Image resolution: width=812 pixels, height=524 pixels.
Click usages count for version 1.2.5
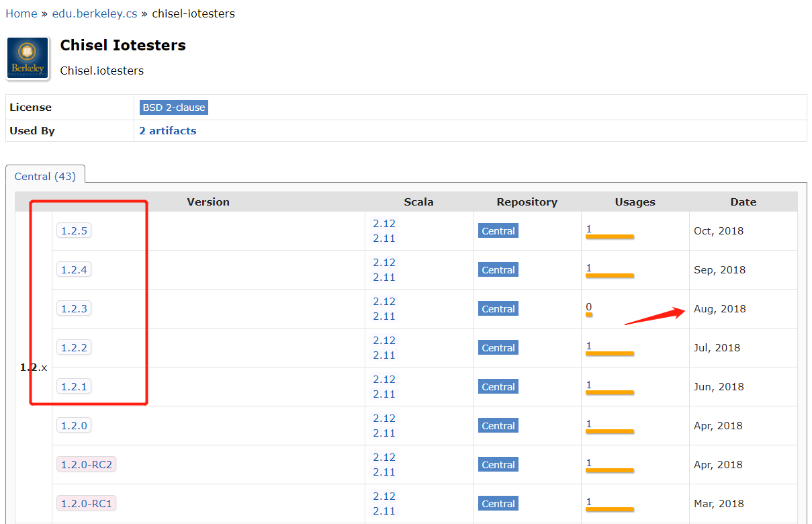coord(589,229)
